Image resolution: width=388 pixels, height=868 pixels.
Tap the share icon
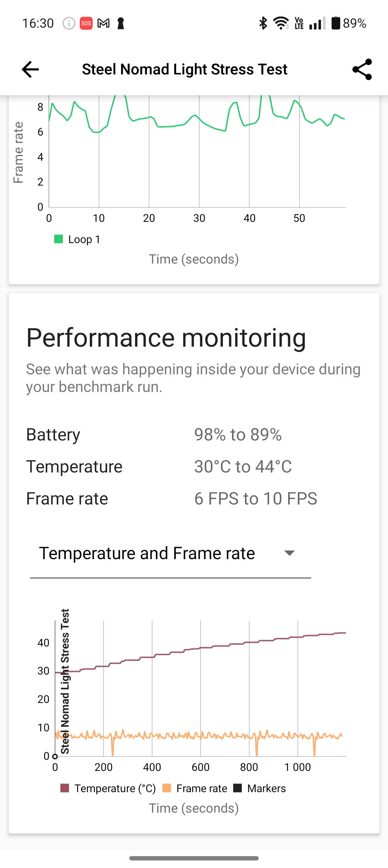point(362,69)
